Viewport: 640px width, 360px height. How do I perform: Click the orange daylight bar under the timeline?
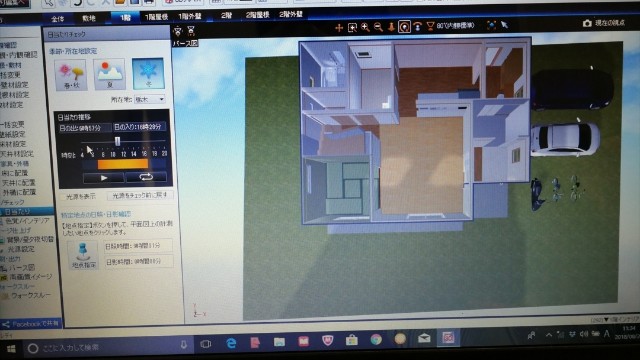click(x=123, y=164)
